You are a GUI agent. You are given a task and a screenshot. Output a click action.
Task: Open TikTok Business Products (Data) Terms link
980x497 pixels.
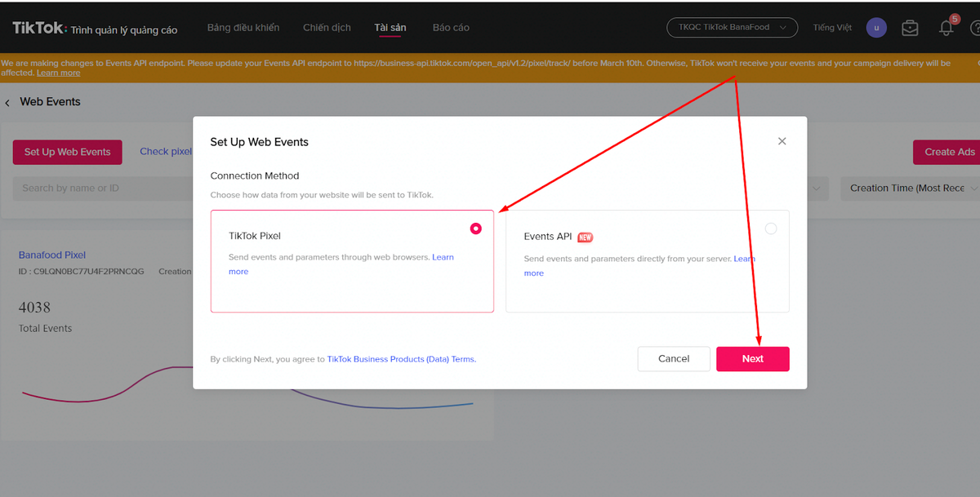click(x=401, y=359)
